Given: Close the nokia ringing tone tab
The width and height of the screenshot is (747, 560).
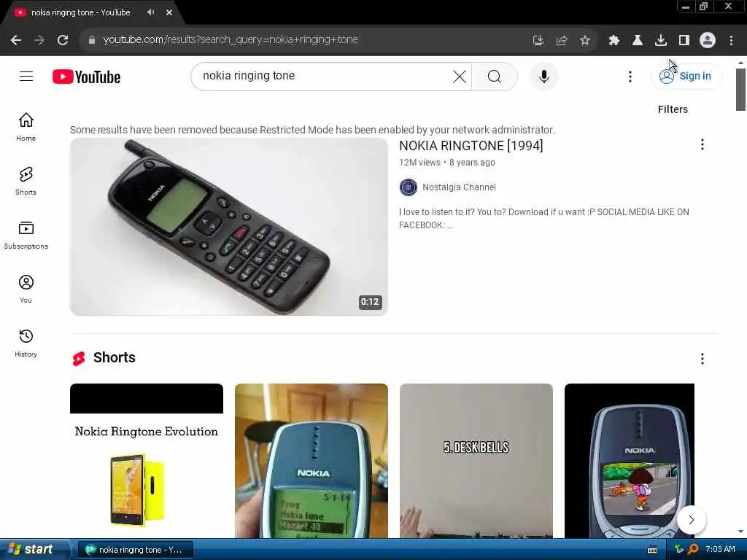Looking at the screenshot, I should (169, 12).
